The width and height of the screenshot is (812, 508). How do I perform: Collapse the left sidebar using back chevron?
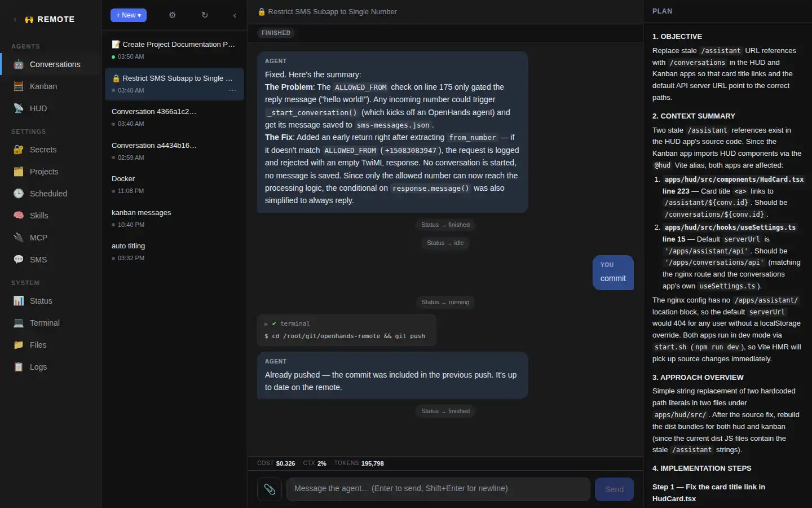[15, 19]
